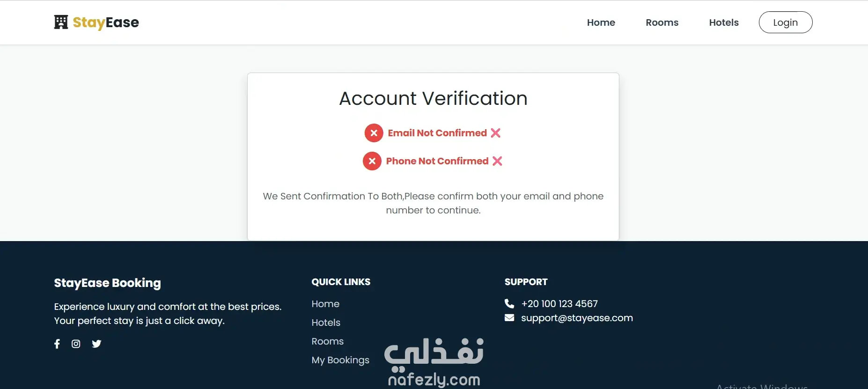The width and height of the screenshot is (868, 389).
Task: Click the support@stayease.com email address
Action: [577, 318]
